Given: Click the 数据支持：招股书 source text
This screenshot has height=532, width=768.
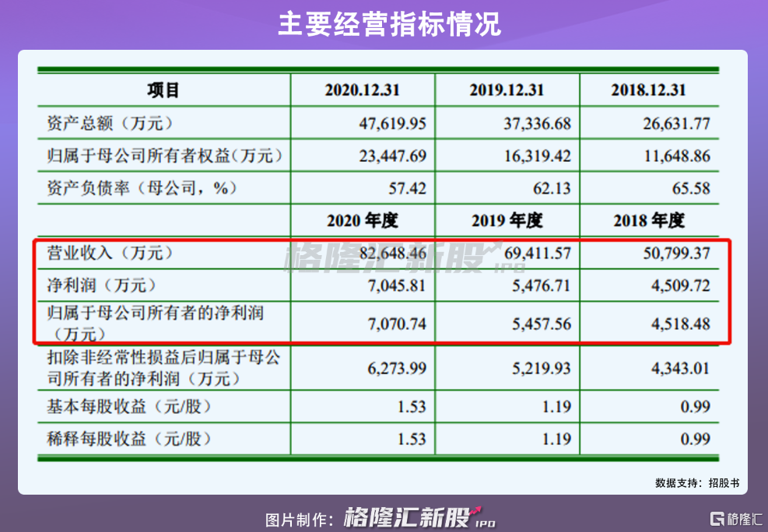Looking at the screenshot, I should click(x=697, y=483).
